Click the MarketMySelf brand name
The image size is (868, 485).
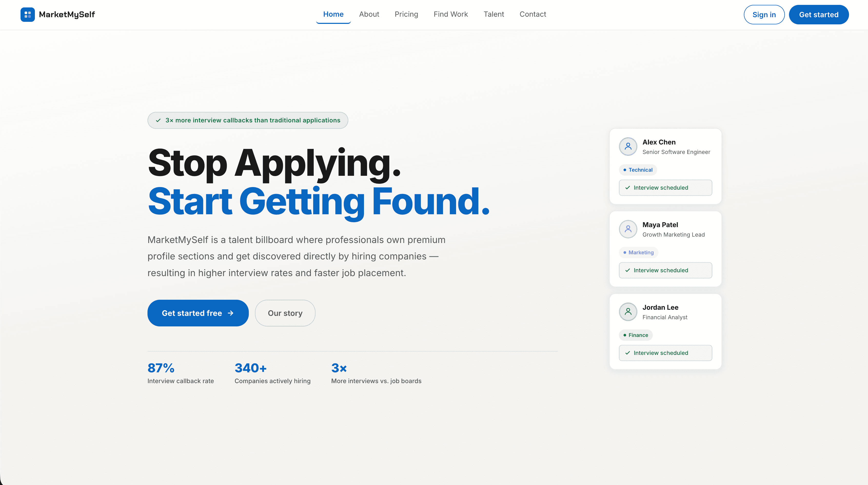click(67, 14)
